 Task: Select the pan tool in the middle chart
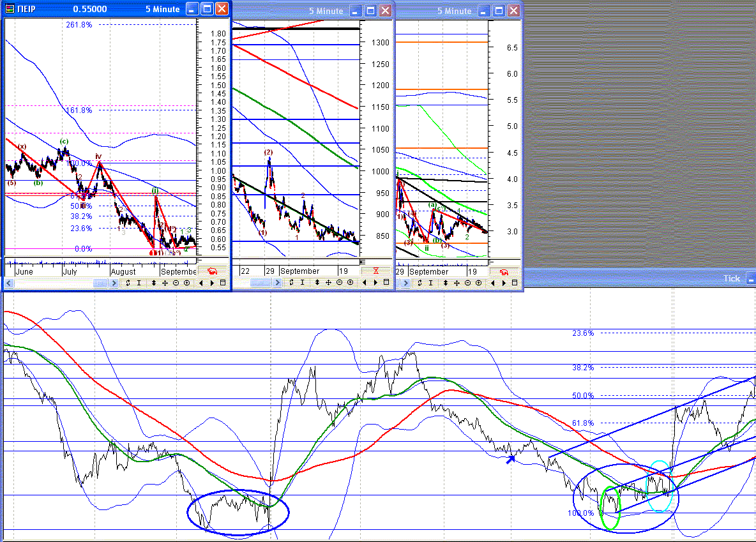(328, 283)
